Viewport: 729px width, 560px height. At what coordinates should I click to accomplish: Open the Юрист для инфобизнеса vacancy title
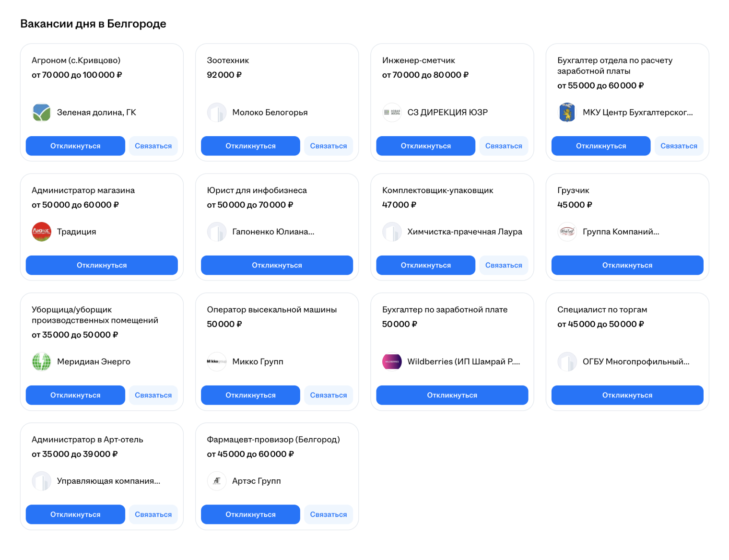[257, 190]
